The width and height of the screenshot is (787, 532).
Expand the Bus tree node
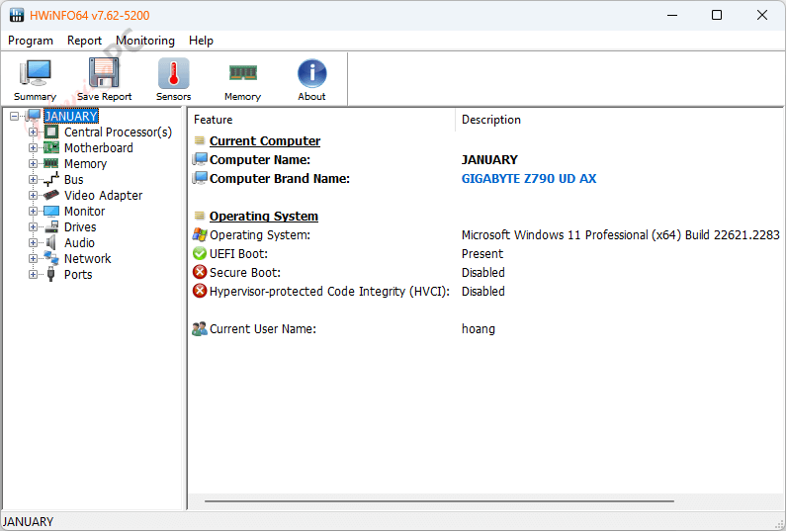tap(34, 180)
